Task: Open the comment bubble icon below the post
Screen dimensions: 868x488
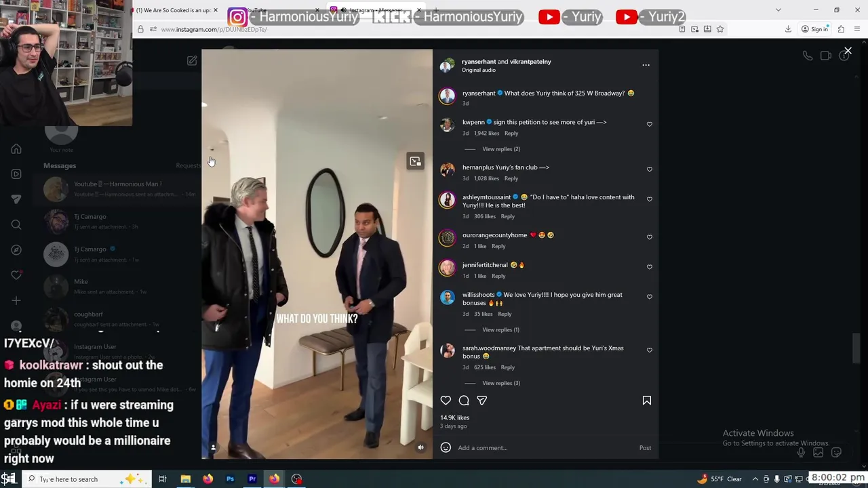Action: point(464,401)
